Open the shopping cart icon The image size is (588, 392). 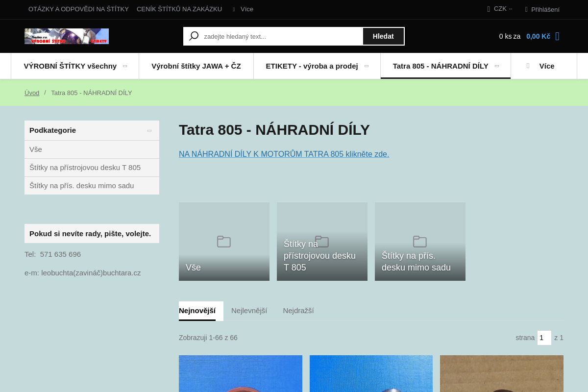click(557, 36)
